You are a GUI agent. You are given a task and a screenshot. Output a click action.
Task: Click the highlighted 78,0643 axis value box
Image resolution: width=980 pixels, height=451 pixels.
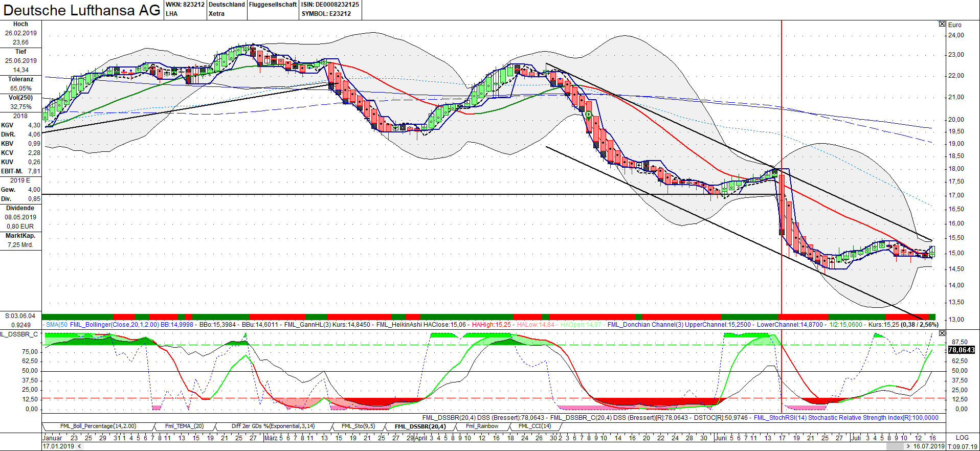coord(962,350)
